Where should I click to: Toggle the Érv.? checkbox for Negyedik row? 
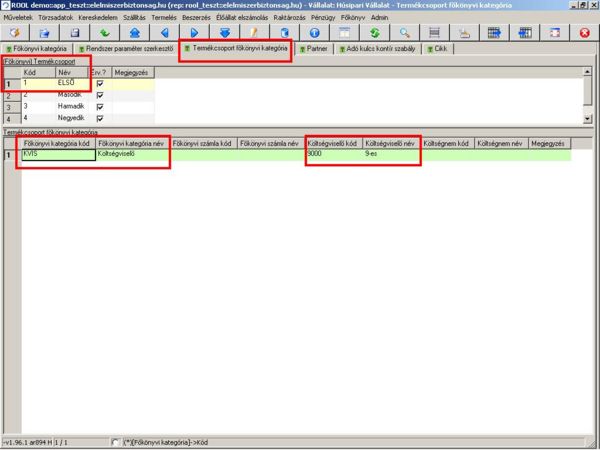(100, 118)
